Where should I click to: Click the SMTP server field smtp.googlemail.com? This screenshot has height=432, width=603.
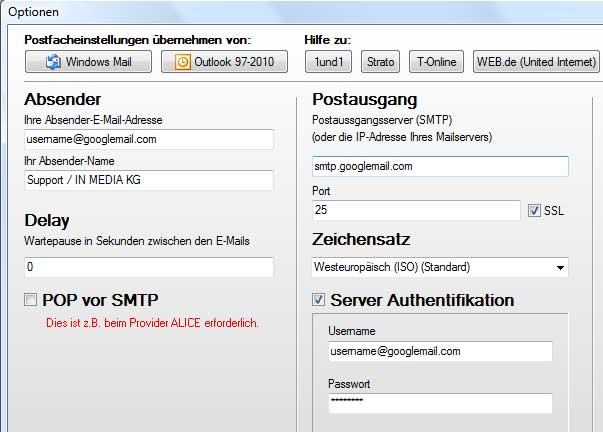pyautogui.click(x=440, y=166)
